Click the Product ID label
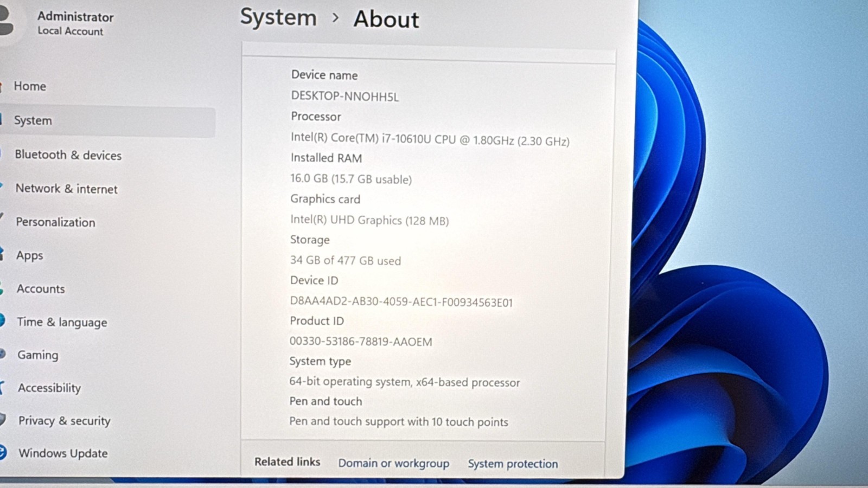The height and width of the screenshot is (488, 868). (x=317, y=321)
